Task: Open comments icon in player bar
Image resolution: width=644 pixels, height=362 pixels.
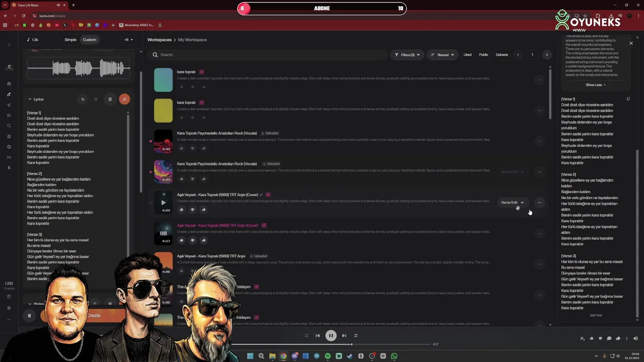Action: pyautogui.click(x=609, y=338)
